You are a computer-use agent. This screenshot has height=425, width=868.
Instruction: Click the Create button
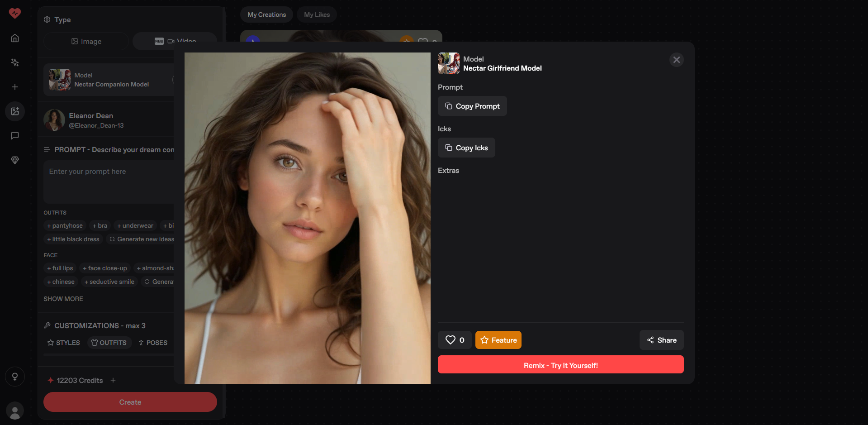(x=130, y=402)
